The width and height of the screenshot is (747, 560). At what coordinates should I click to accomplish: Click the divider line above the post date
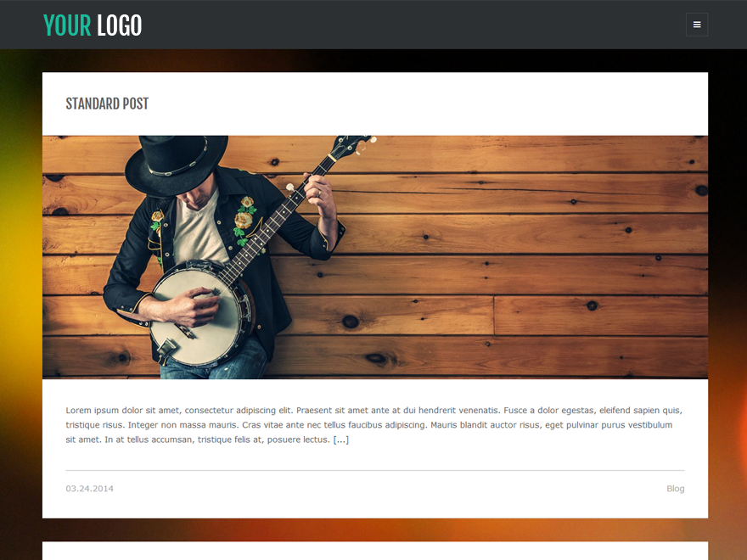click(x=375, y=470)
